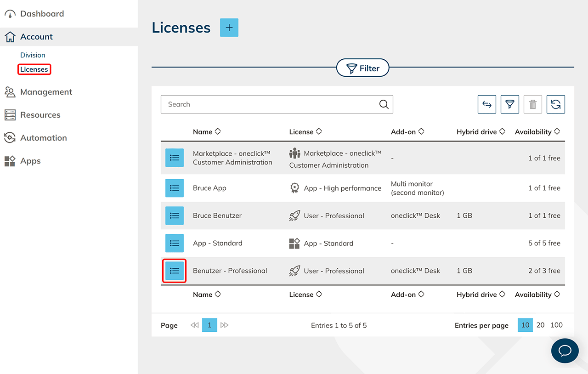588x374 pixels.
Task: Click the swap arrows icon in table toolbar
Action: [486, 104]
